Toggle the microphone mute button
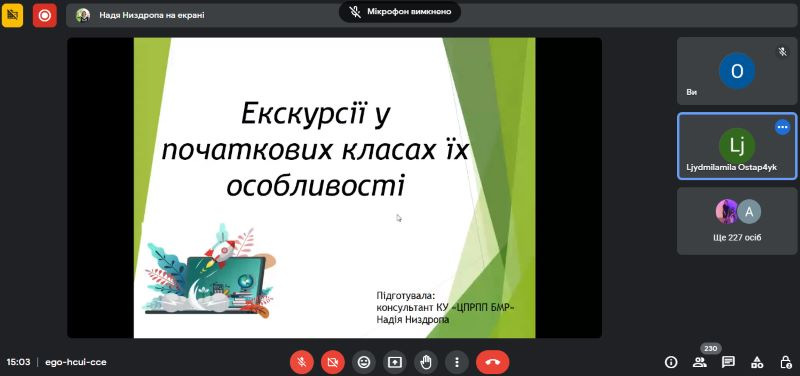 tap(302, 362)
